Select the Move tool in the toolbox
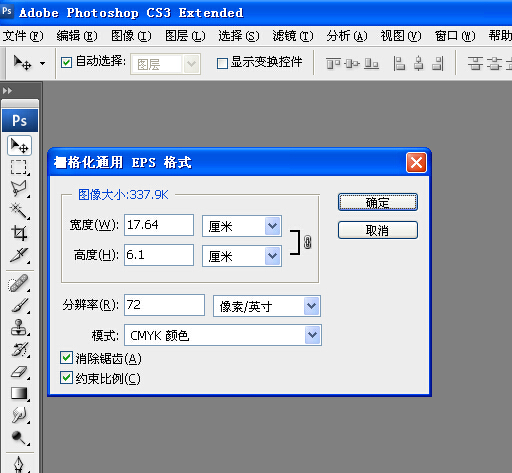Image resolution: width=512 pixels, height=473 pixels. click(x=19, y=146)
